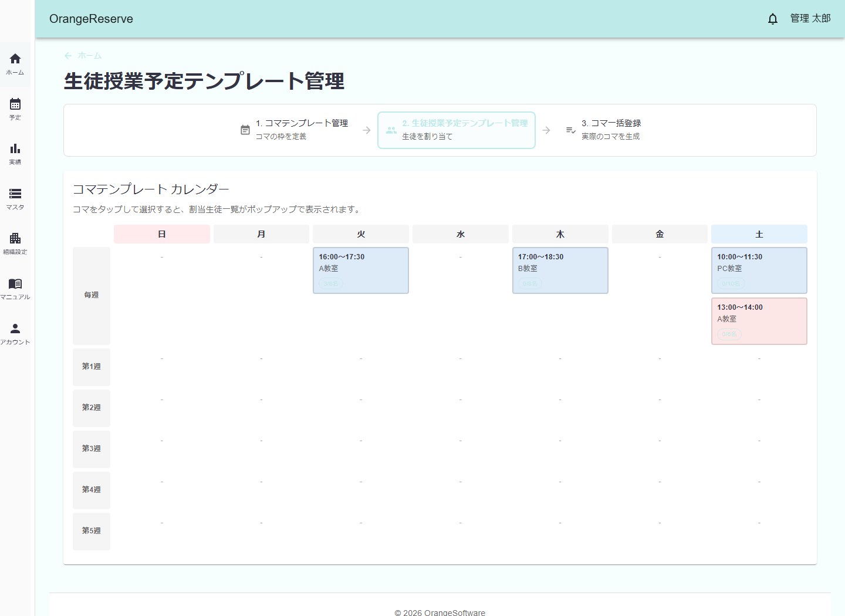Select Saturday 10:00～11:30 PC教室 slot
Screen dimensions: 845x616
[x=759, y=270]
